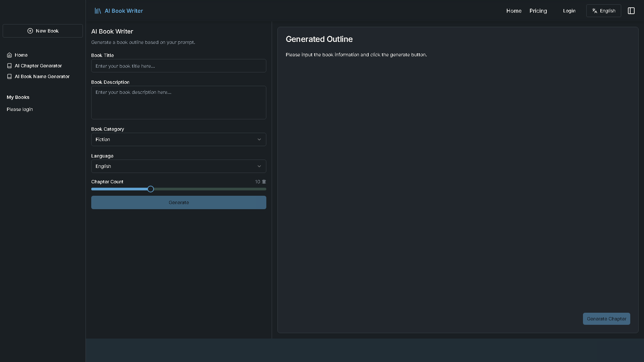Image resolution: width=644 pixels, height=362 pixels.
Task: Click inside the Book Description textarea
Action: click(178, 102)
